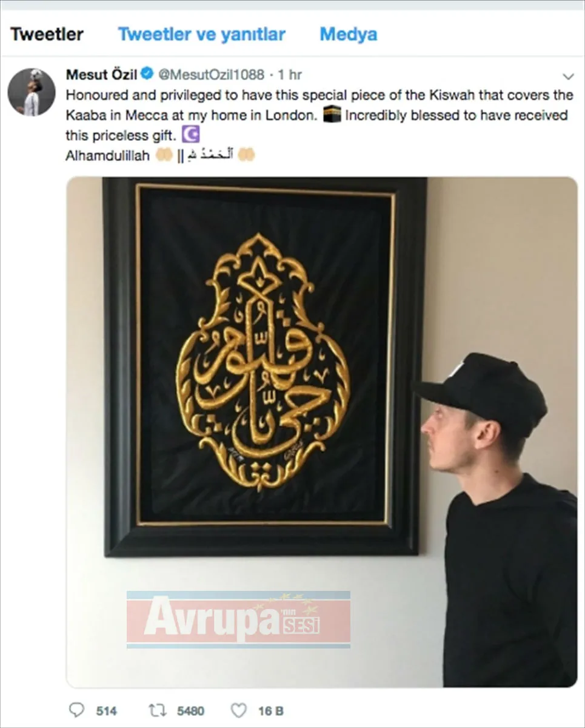
Task: Switch to Tweetler tab
Action: click(x=47, y=34)
